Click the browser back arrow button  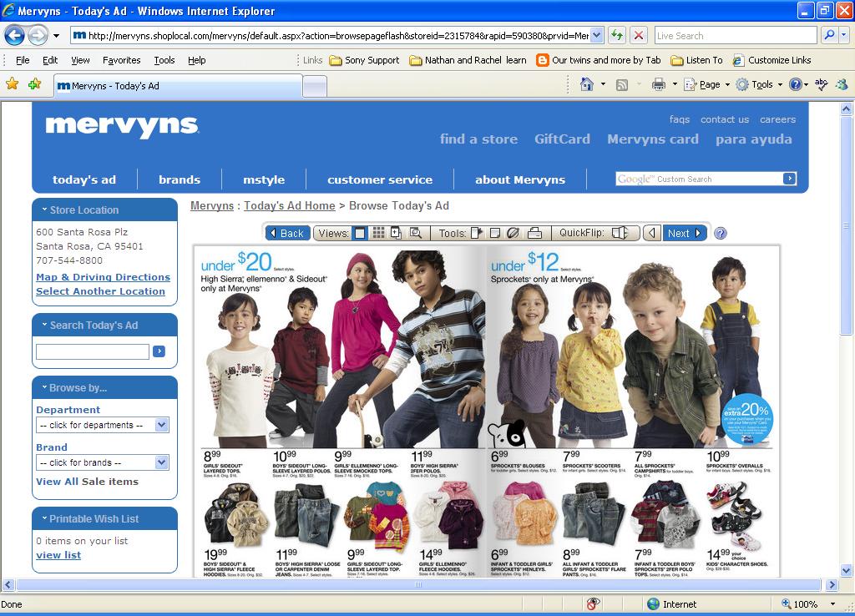point(15,36)
